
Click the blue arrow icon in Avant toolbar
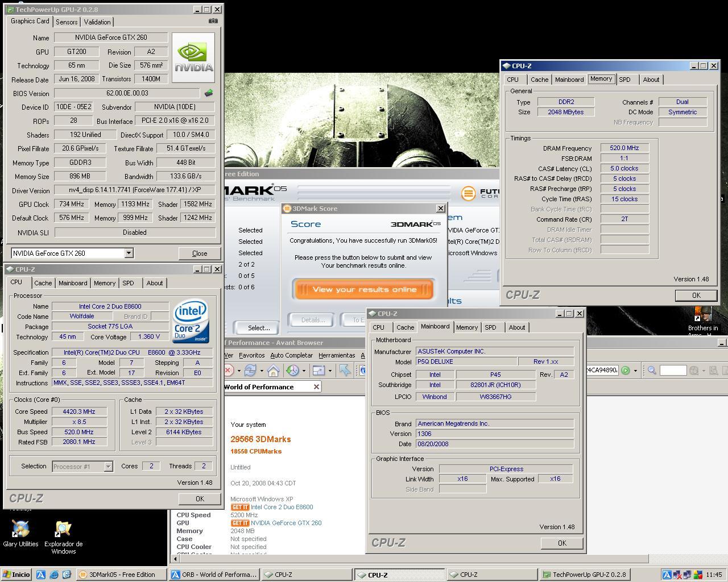click(345, 371)
